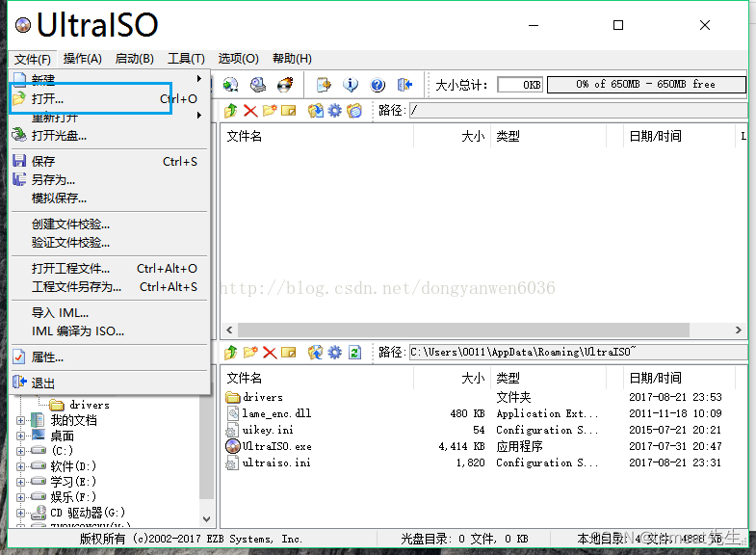Viewport: 756px width, 555px height.
Task: Open the 选项(O) menu
Action: click(x=238, y=59)
